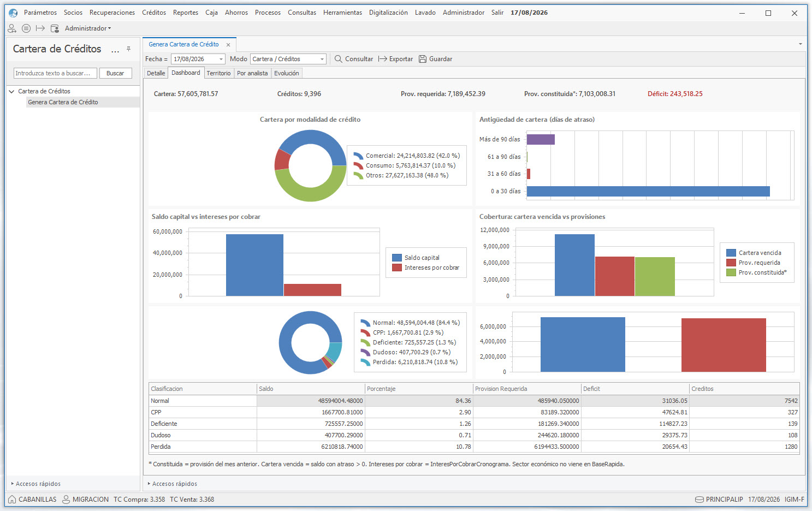The width and height of the screenshot is (812, 511).
Task: Save with the Guardar disk button
Action: [435, 59]
